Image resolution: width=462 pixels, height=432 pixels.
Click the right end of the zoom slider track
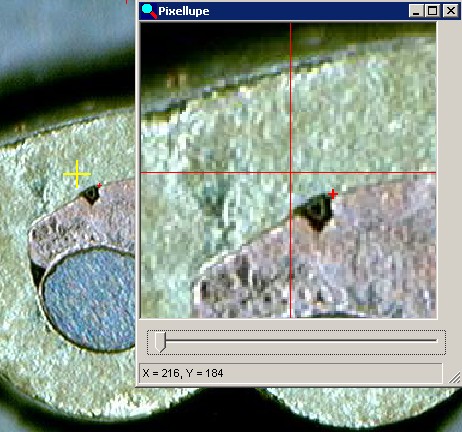433,341
